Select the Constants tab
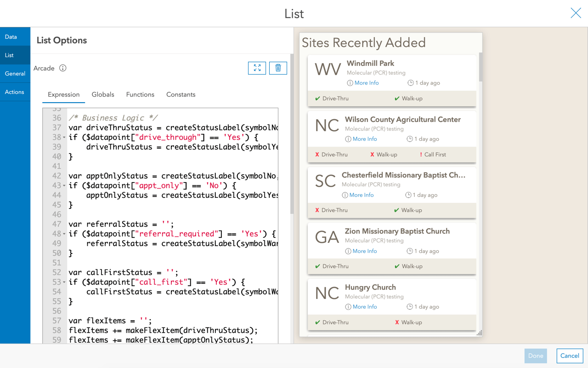Screen dimensions: 588x368 pos(181,94)
